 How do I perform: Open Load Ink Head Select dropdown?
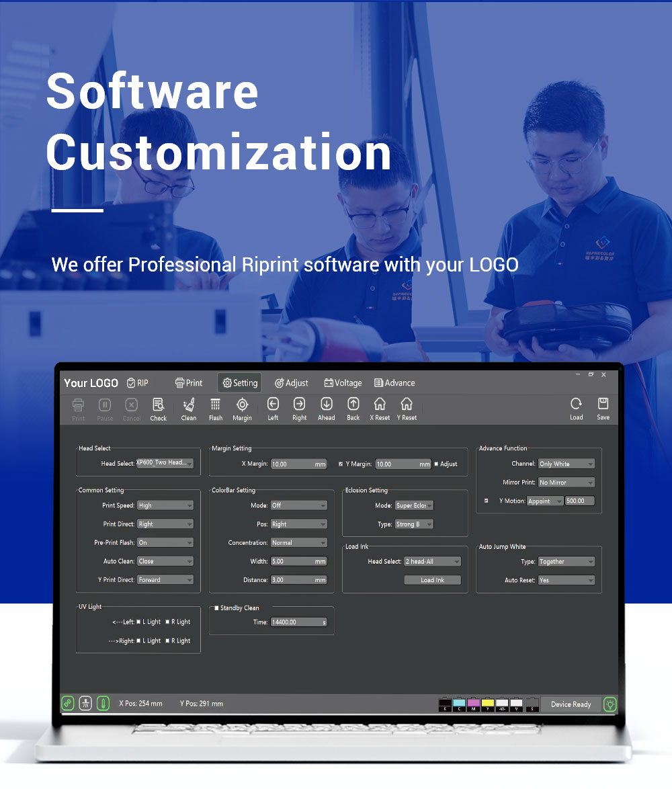click(433, 561)
